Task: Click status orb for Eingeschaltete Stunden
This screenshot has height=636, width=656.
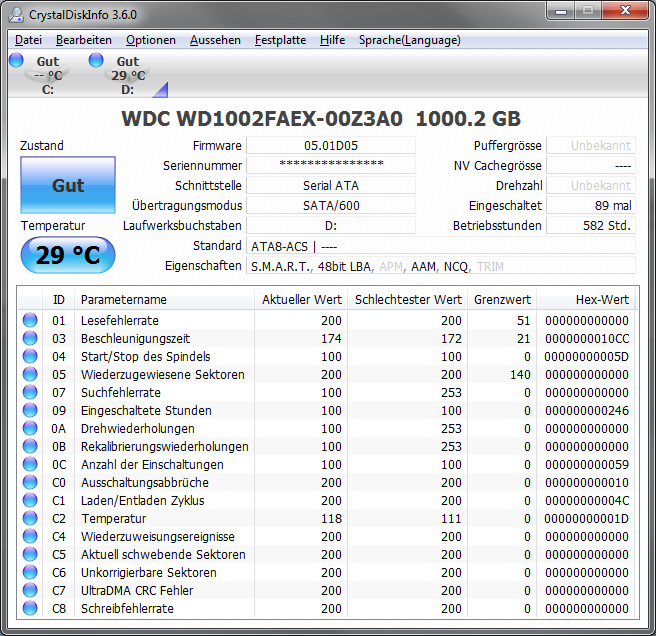Action: click(x=30, y=410)
